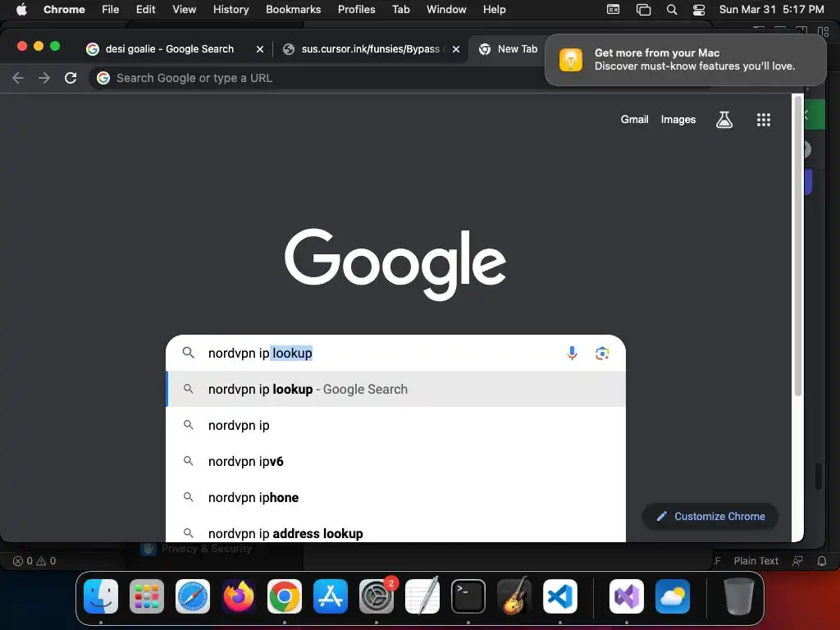
Task: Open the Images link
Action: tap(678, 120)
